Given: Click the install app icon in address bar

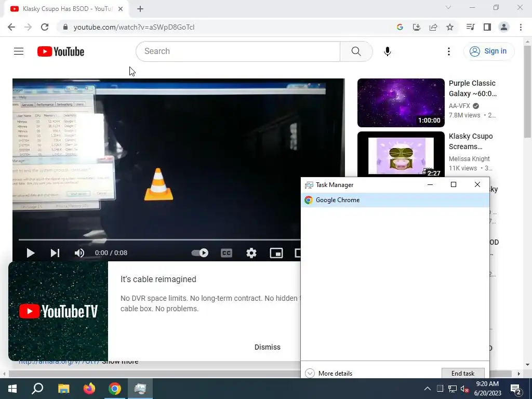Looking at the screenshot, I should pos(416,27).
